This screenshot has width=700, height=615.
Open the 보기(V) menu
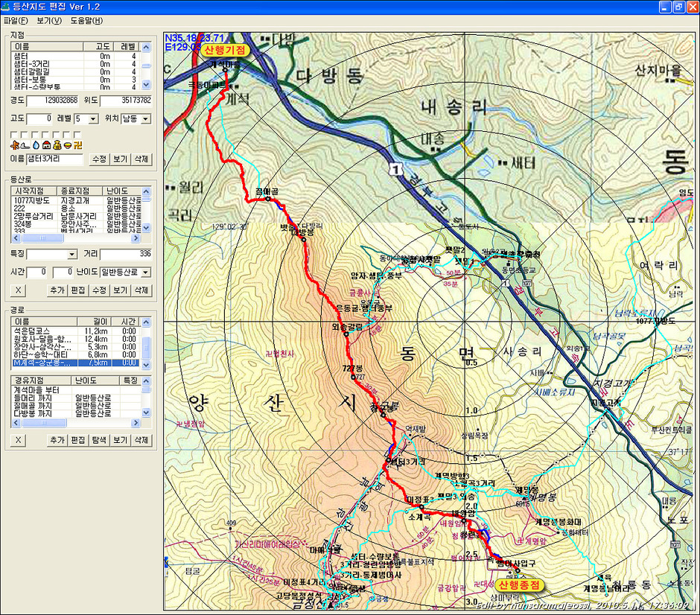[49, 21]
